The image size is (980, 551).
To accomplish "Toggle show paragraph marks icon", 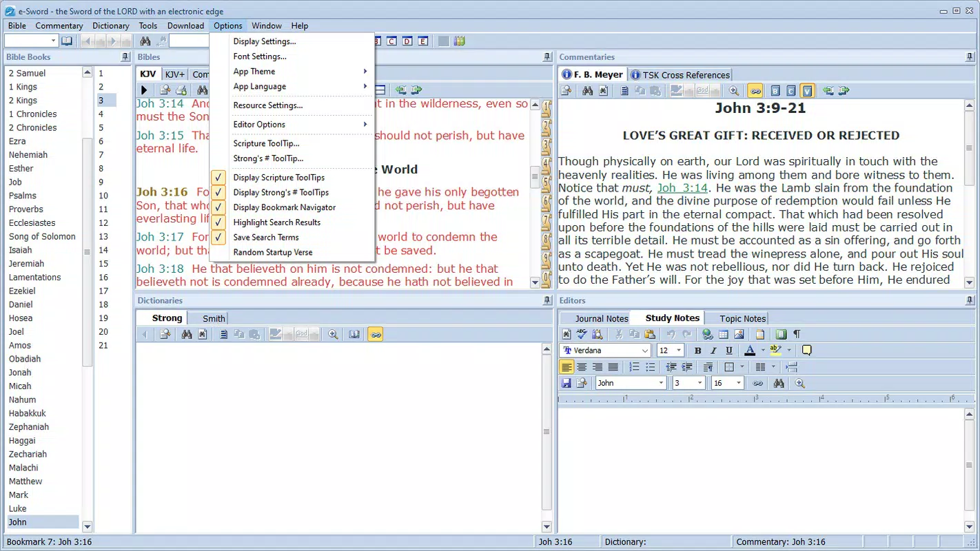I will pyautogui.click(x=797, y=334).
